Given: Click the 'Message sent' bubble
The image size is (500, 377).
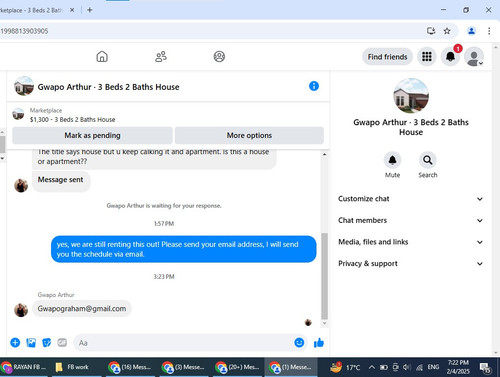Looking at the screenshot, I should point(61,181).
